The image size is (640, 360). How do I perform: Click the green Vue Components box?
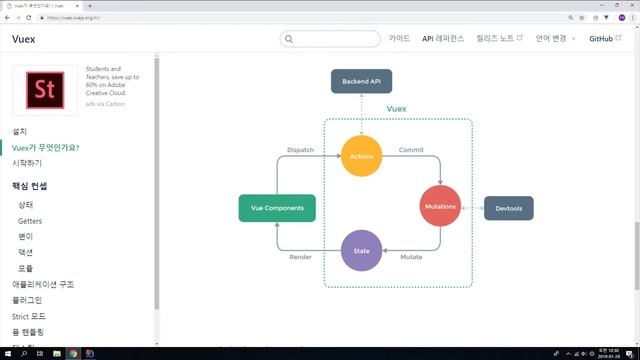pyautogui.click(x=277, y=208)
